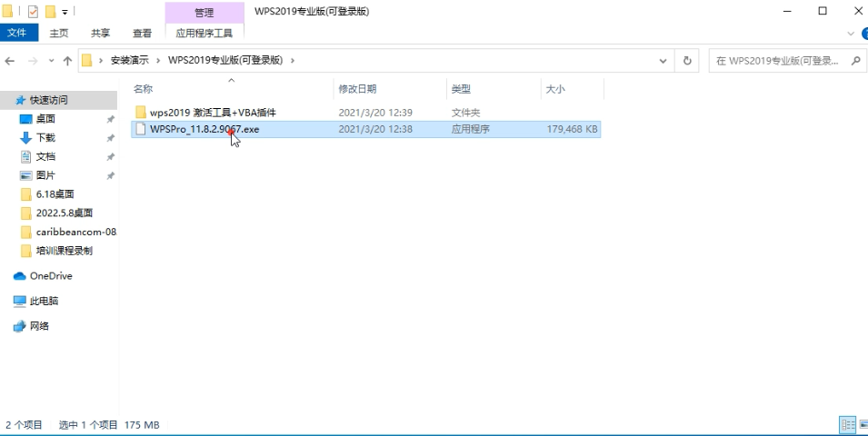Open the 6.18桌面 folder in sidebar

[x=55, y=194]
